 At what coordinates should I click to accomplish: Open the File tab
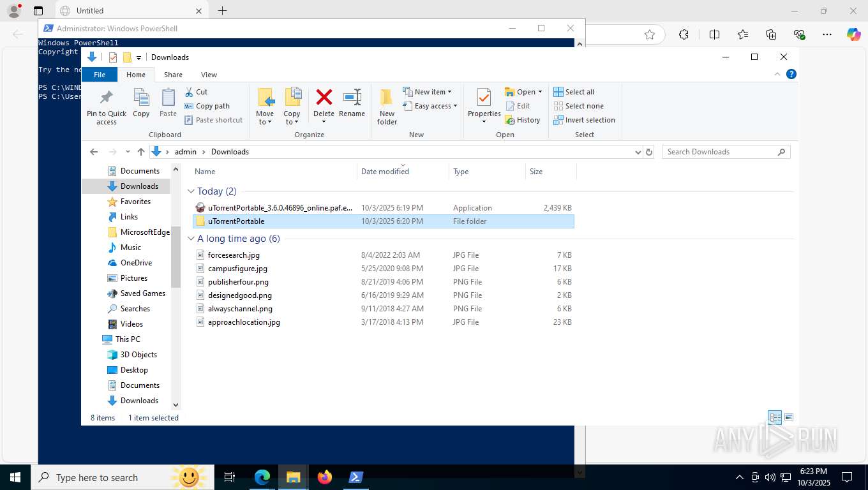click(x=100, y=75)
